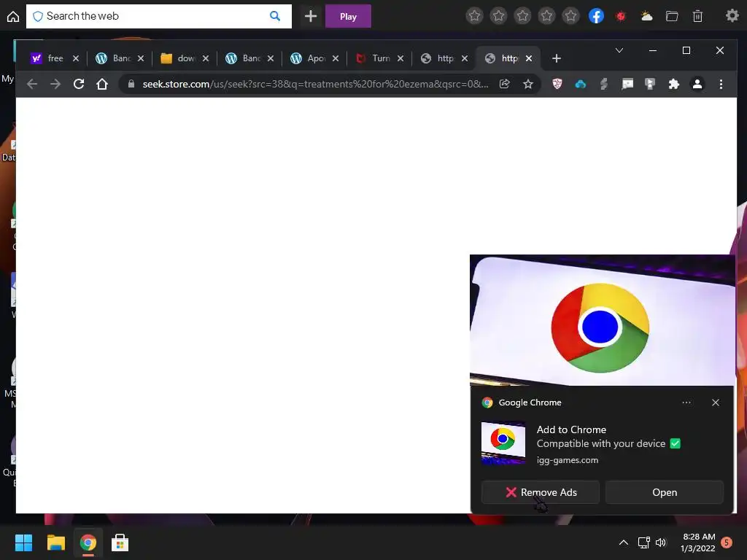The width and height of the screenshot is (747, 560).
Task: Click the Open button in notification
Action: 665,492
